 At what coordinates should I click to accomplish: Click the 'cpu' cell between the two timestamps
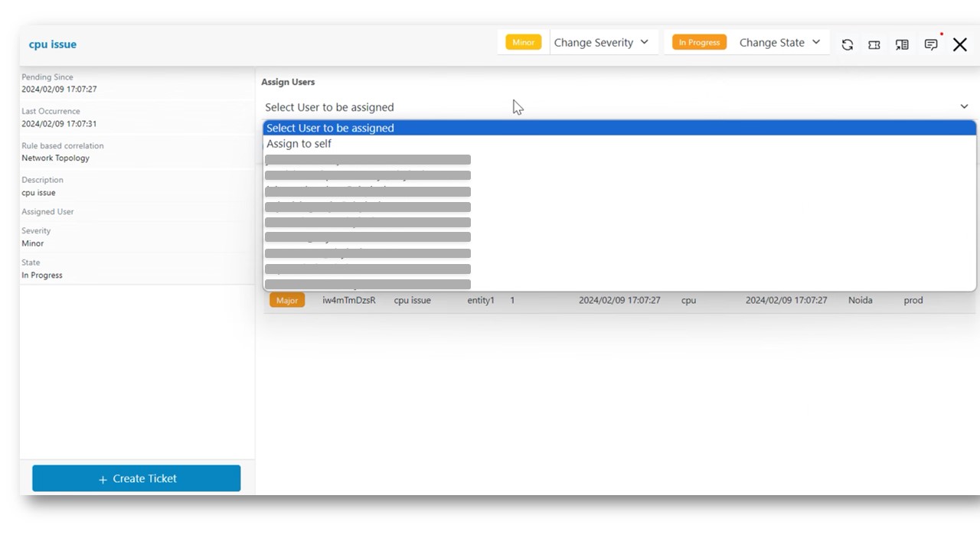click(688, 301)
